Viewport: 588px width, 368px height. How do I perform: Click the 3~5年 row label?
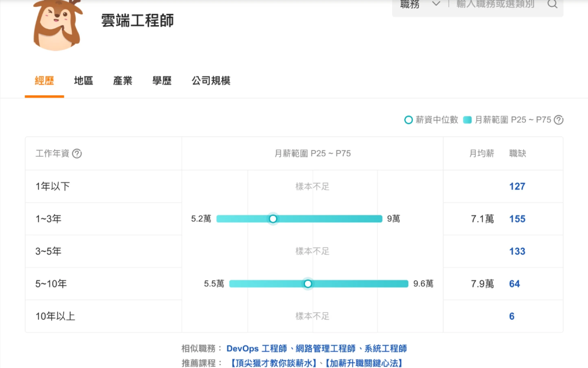pyautogui.click(x=48, y=251)
